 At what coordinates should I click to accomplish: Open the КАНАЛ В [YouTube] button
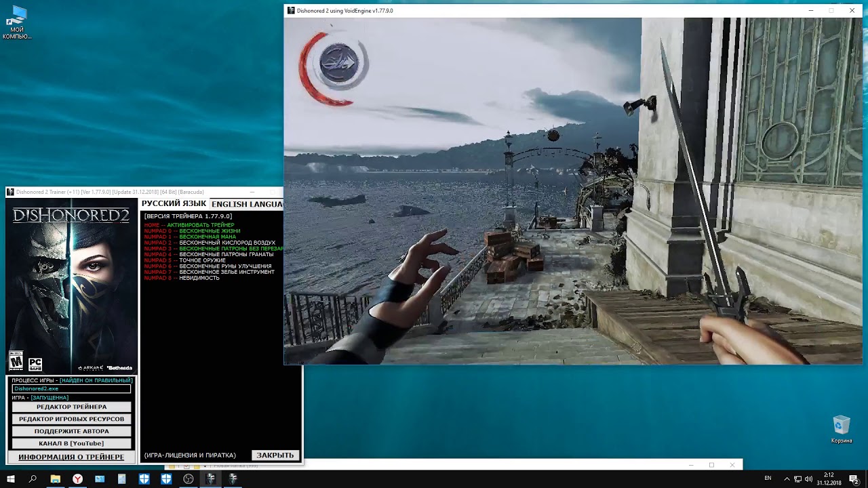[71, 443]
